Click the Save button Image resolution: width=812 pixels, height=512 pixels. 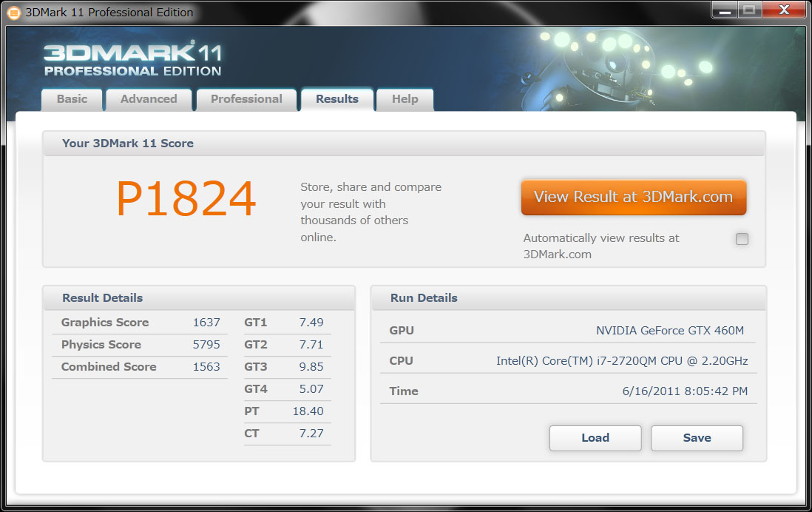point(697,438)
